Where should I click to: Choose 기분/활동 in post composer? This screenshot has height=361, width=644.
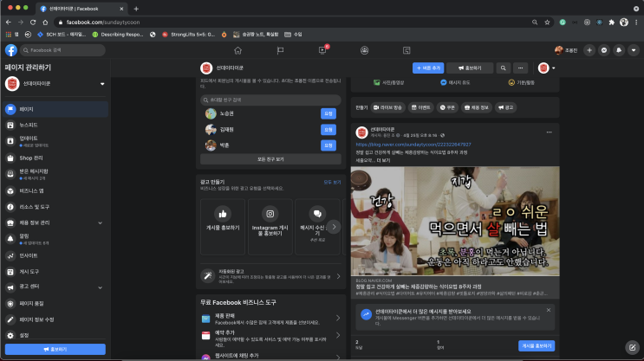521,83
